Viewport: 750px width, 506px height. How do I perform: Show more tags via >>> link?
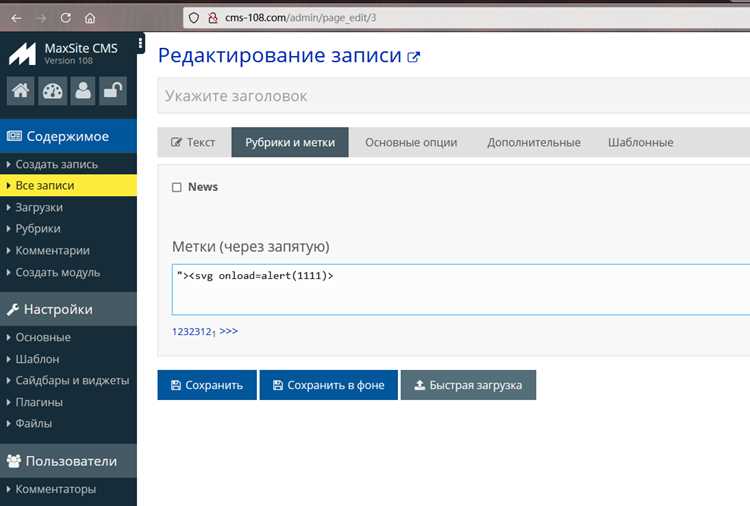click(x=229, y=331)
